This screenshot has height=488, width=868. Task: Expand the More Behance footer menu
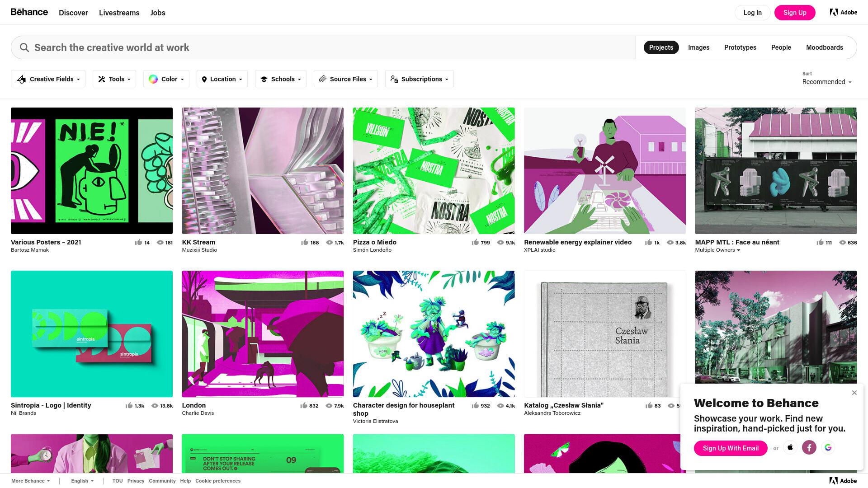30,481
